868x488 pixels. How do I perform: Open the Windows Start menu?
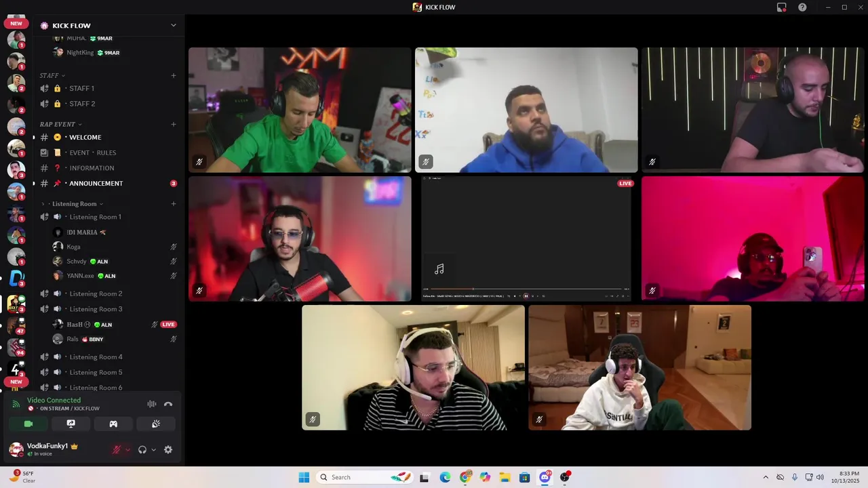(304, 477)
